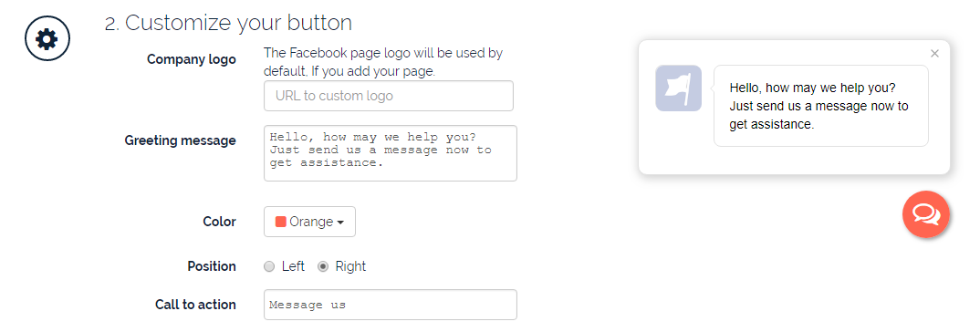Screen dimensions: 980x332
Task: Select the Left position radio button
Action: 269,267
